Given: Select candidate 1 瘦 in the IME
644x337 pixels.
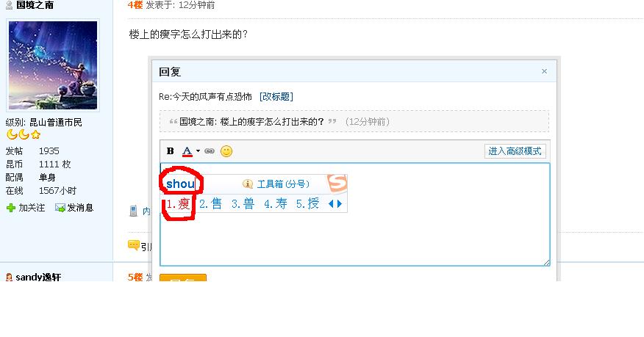Looking at the screenshot, I should 178,204.
